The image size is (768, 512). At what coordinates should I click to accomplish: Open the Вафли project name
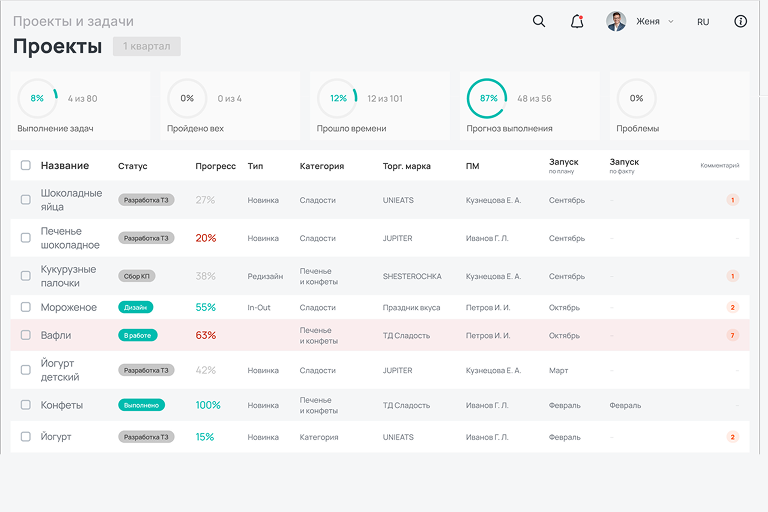coord(56,335)
